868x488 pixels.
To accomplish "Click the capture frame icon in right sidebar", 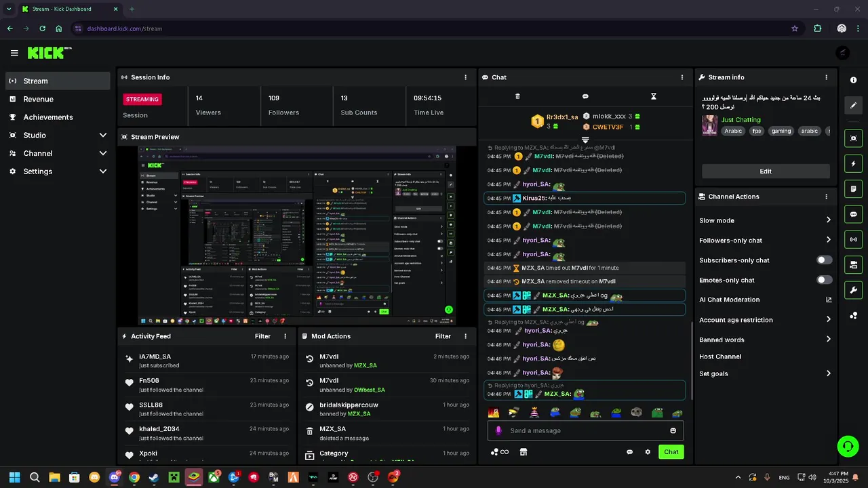I will tap(853, 138).
